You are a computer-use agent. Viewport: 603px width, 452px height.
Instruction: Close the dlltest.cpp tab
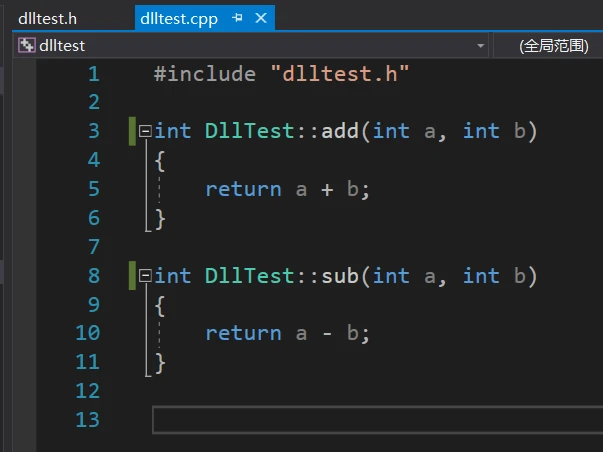tap(261, 18)
